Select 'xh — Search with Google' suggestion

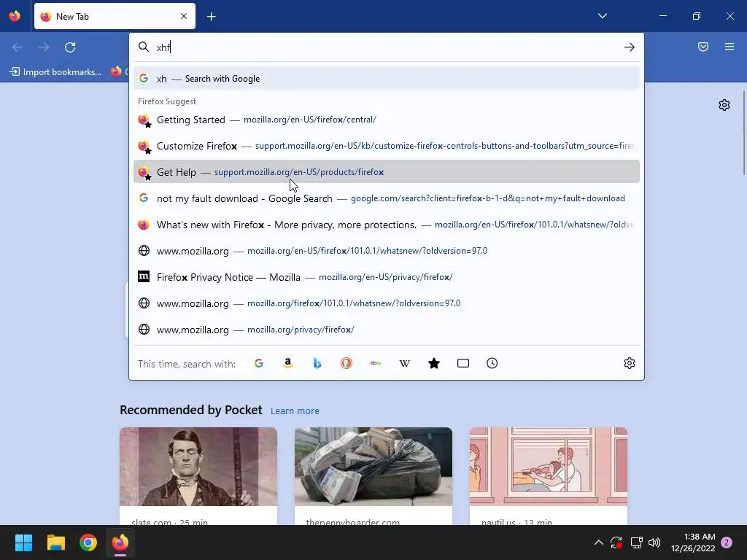click(387, 79)
